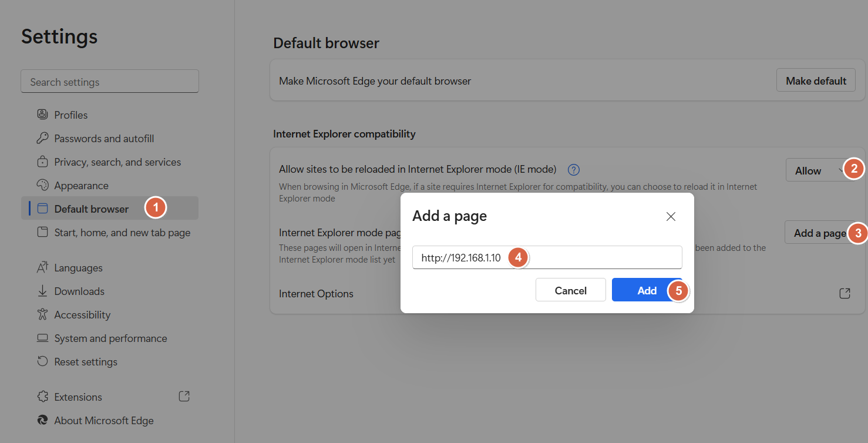Click the Accessibility figure icon
Viewport: 868px width, 443px height.
point(42,314)
